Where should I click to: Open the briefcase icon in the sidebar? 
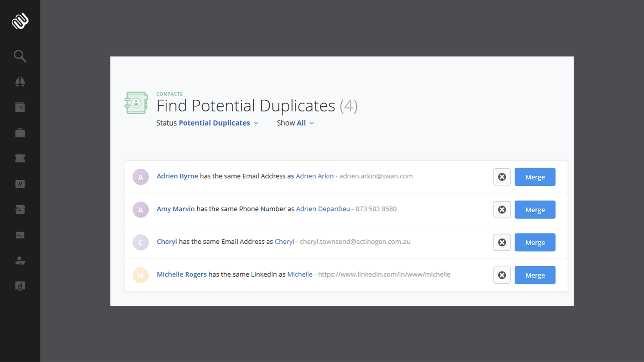20,133
